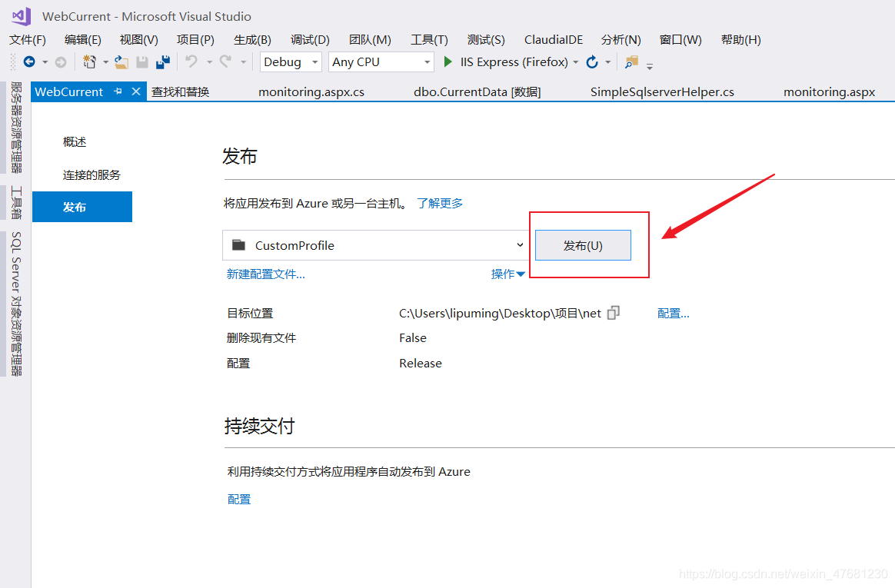This screenshot has width=895, height=588.
Task: Open the Refresh button dropdown arrow
Action: click(x=608, y=62)
